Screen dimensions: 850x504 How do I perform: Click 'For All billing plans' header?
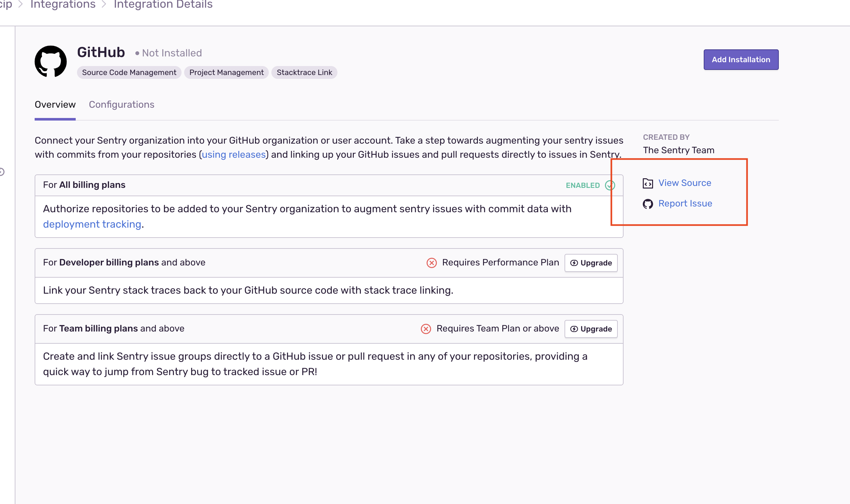[84, 185]
